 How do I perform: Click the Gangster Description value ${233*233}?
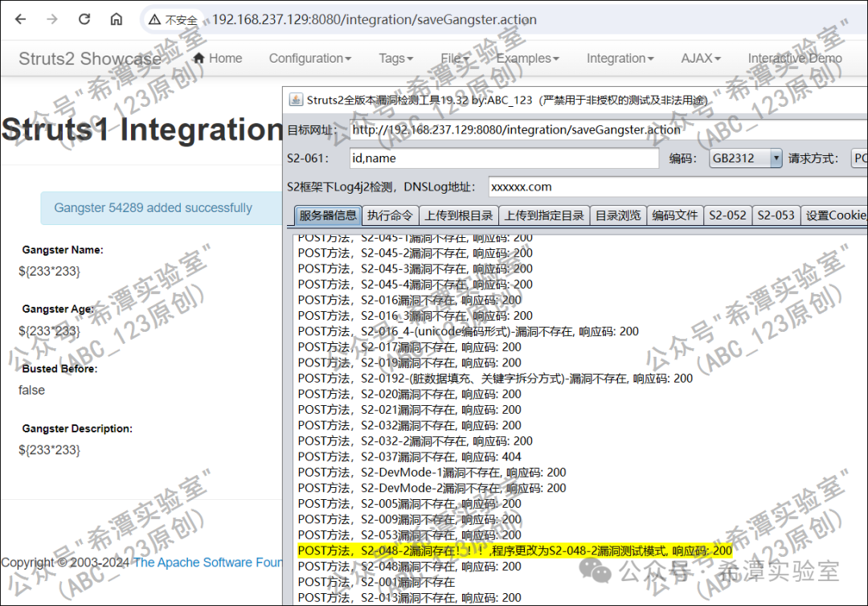pyautogui.click(x=49, y=450)
